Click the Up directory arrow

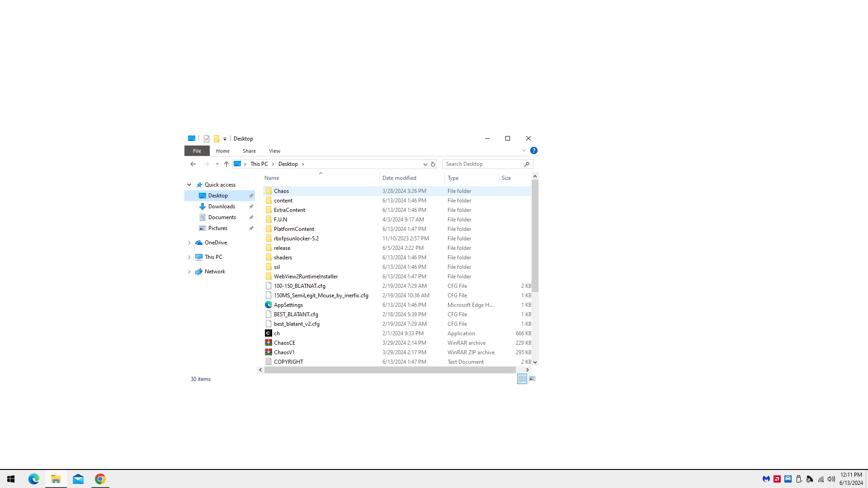226,164
